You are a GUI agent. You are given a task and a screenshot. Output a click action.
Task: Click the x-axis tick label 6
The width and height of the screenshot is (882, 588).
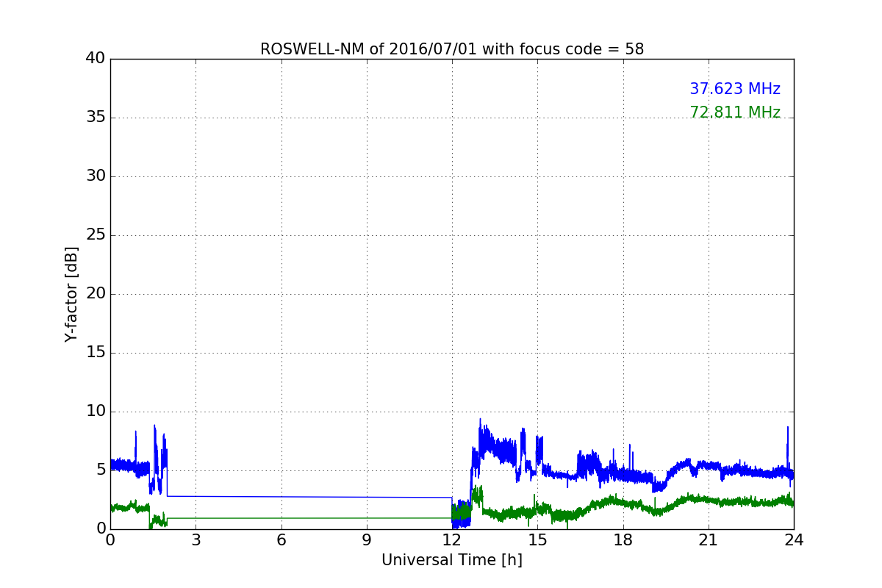point(282,540)
